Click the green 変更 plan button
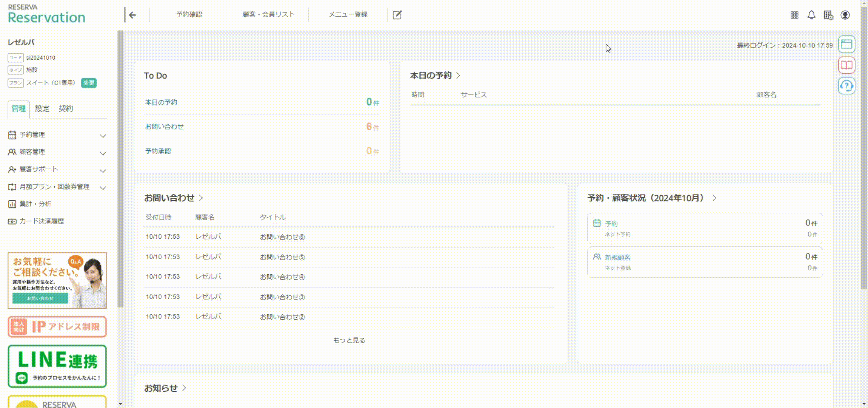The width and height of the screenshot is (868, 408). tap(89, 83)
